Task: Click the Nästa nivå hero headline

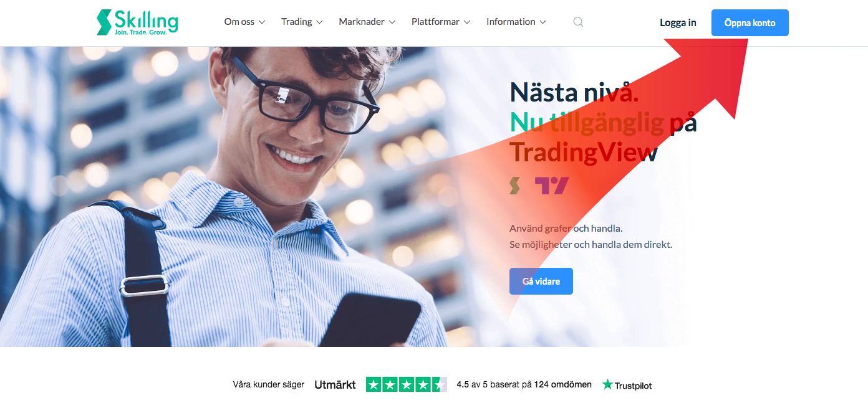Action: 574,93
